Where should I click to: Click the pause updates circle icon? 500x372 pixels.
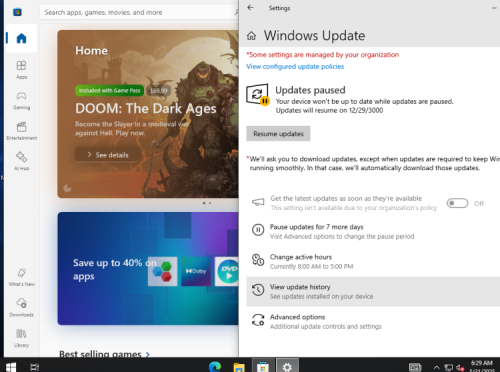[258, 230]
